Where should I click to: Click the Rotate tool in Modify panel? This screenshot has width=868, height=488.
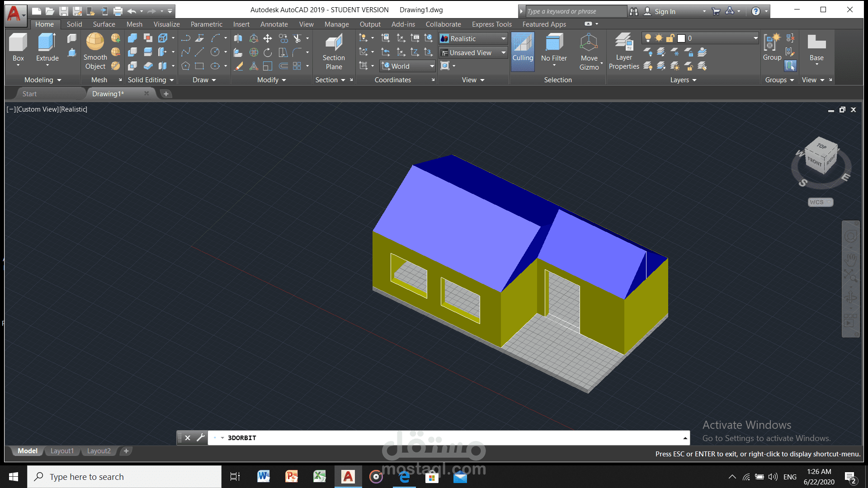(x=268, y=52)
